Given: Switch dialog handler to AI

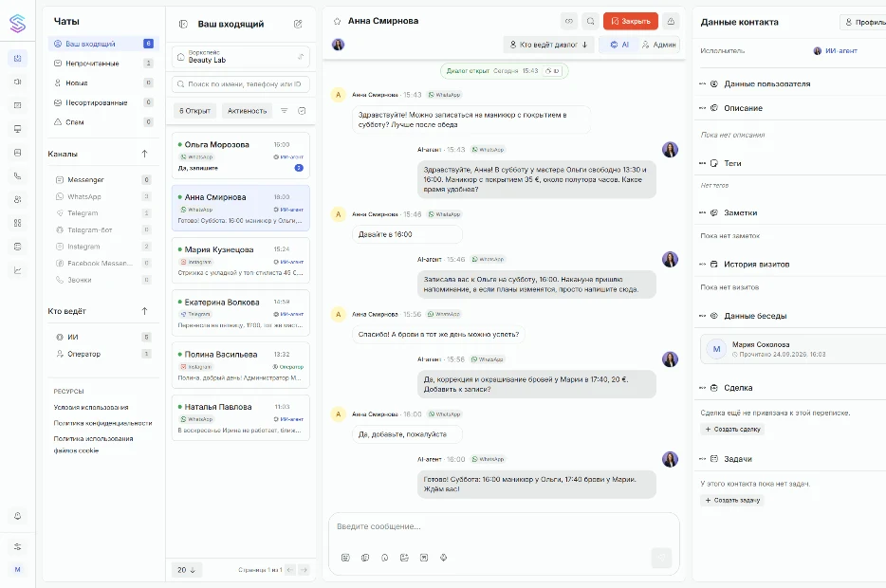Looking at the screenshot, I should point(619,45).
